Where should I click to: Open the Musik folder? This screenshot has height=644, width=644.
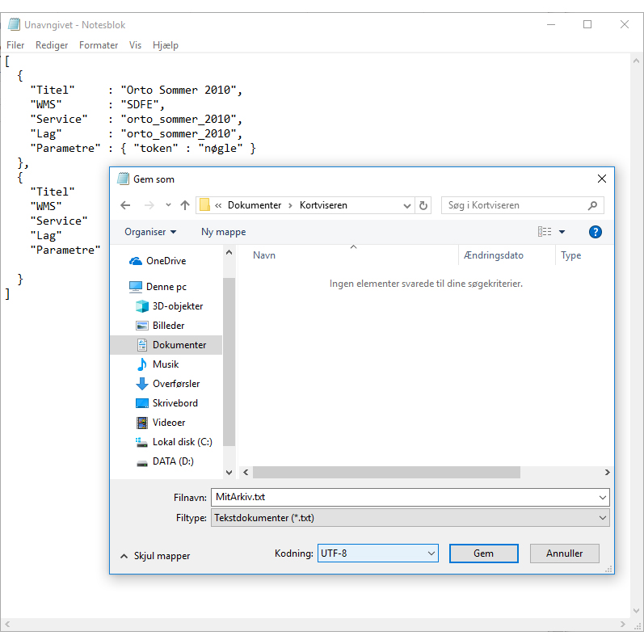coord(165,364)
